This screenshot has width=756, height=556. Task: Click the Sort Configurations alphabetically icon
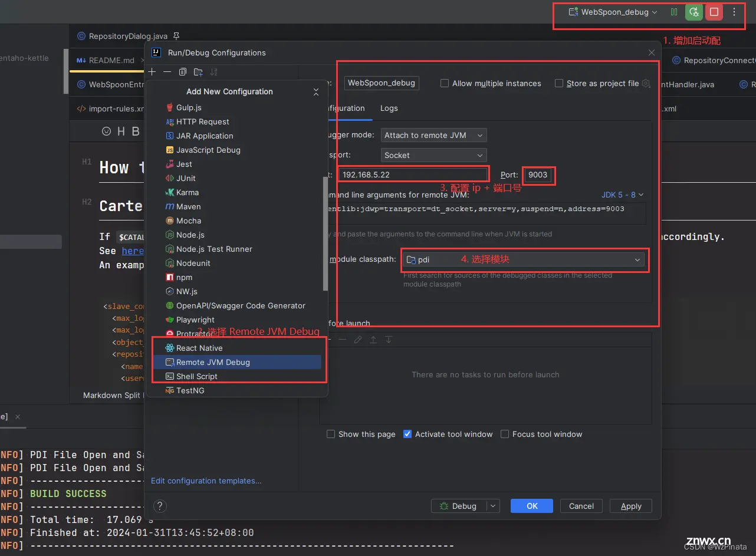(213, 72)
